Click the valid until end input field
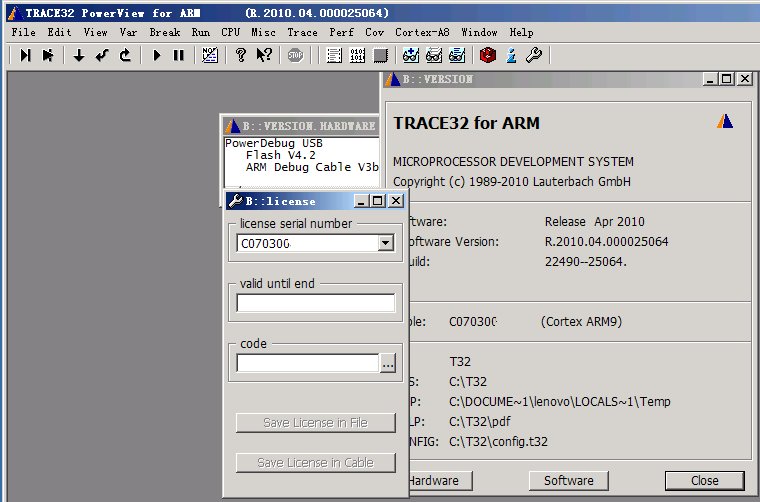Viewport: 760px width, 502px height. [316, 303]
